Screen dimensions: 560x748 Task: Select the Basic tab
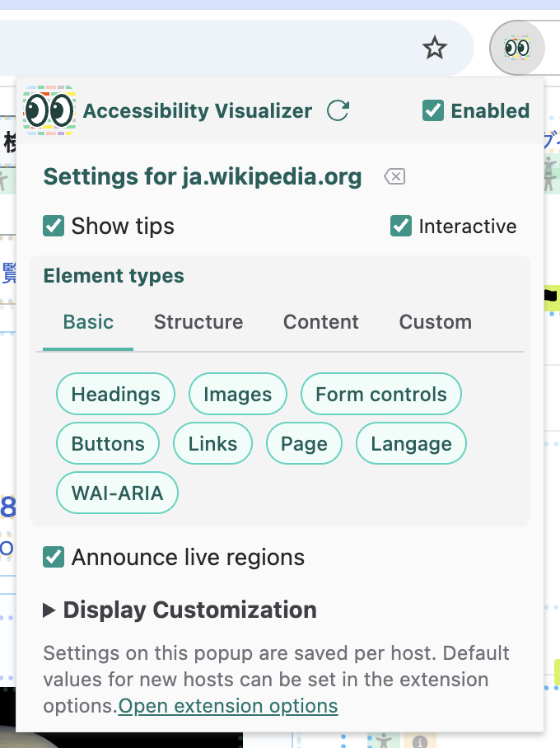(87, 322)
